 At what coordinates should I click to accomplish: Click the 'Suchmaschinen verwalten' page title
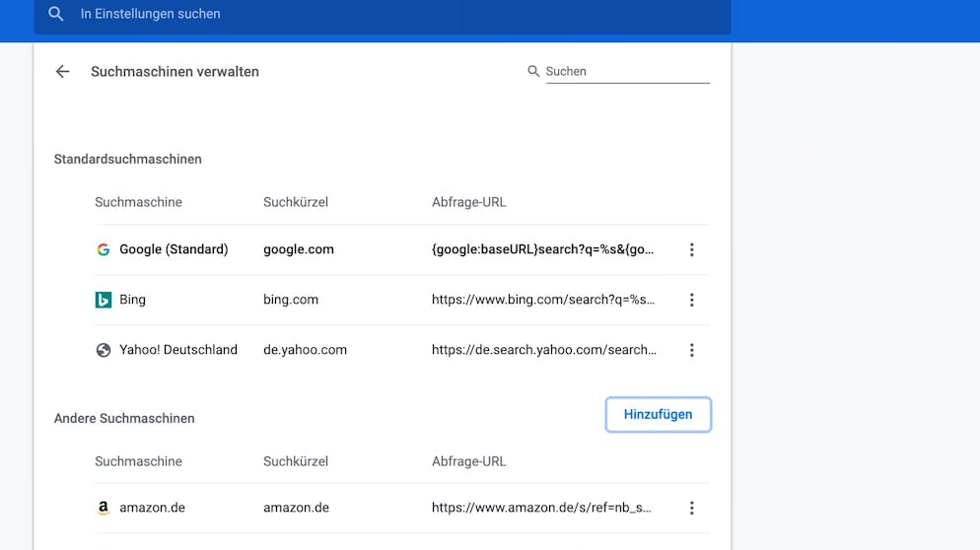tap(175, 72)
